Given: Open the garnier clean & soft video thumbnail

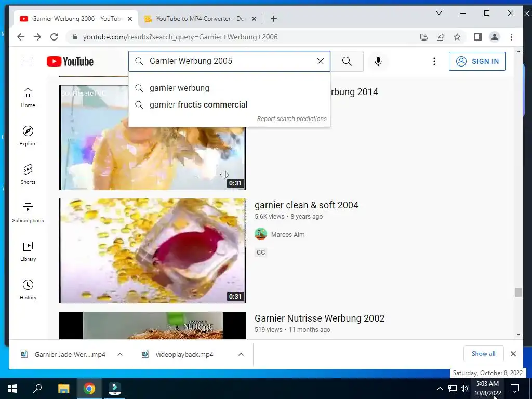Looking at the screenshot, I should [153, 251].
